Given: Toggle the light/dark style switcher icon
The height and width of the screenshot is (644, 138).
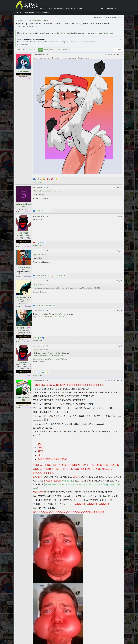Looking at the screenshot, I should click(115, 8).
